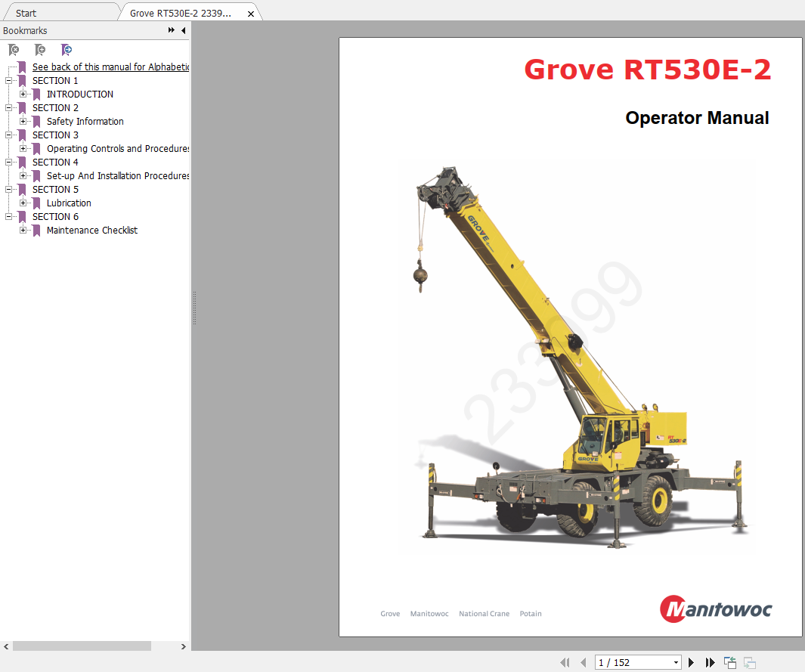Image resolution: width=805 pixels, height=672 pixels.
Task: Collapse the Bookmarks panel with left arrow
Action: (183, 30)
